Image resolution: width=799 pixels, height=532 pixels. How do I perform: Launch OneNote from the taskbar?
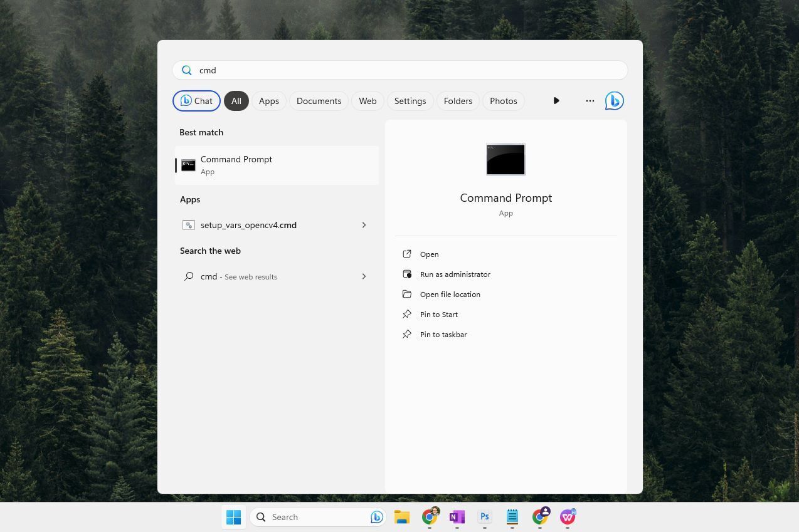click(457, 517)
